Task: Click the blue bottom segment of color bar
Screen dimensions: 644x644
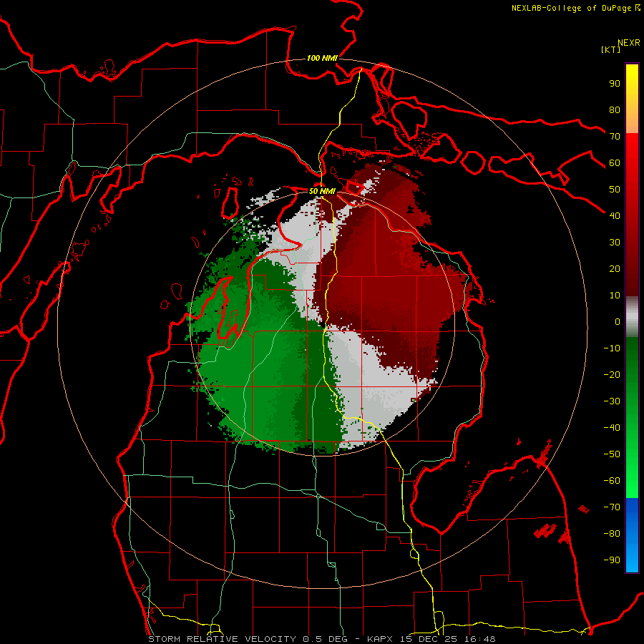Action: [632, 535]
